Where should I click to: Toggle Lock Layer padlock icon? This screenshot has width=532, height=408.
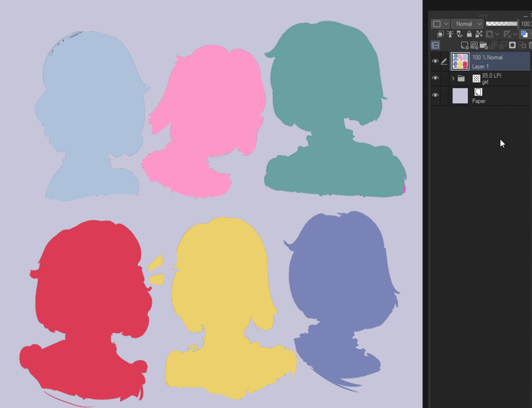tap(469, 34)
